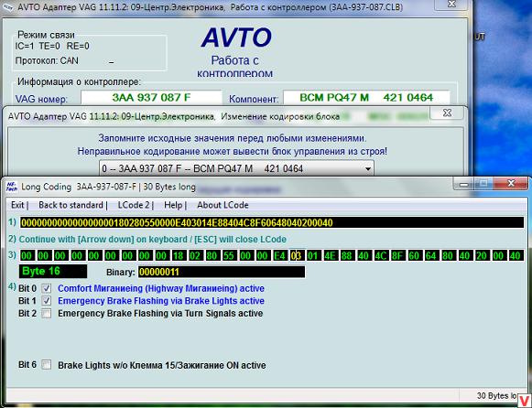Click the AVTO adapter icon in the top title bar
This screenshot has height=408, width=532.
point(7,6)
